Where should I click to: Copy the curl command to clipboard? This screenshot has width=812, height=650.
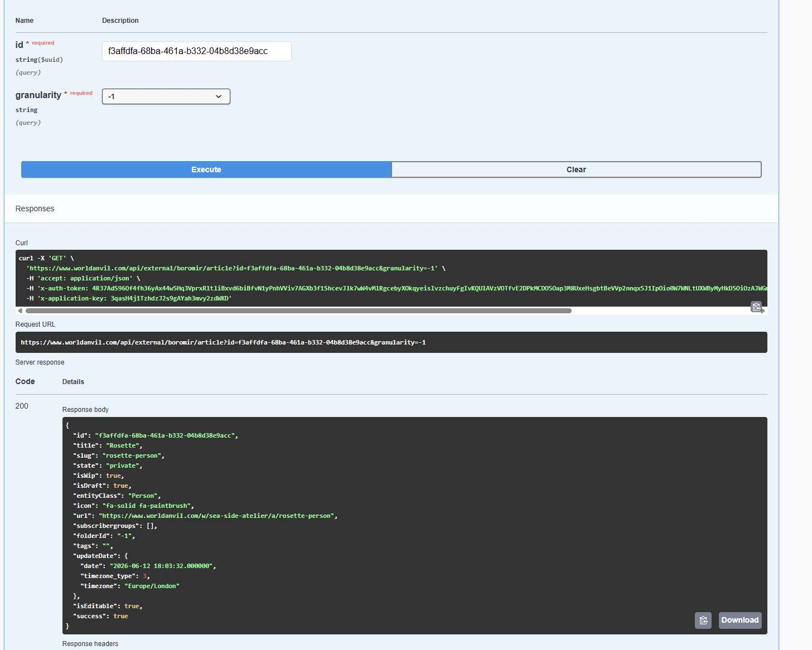pyautogui.click(x=756, y=307)
